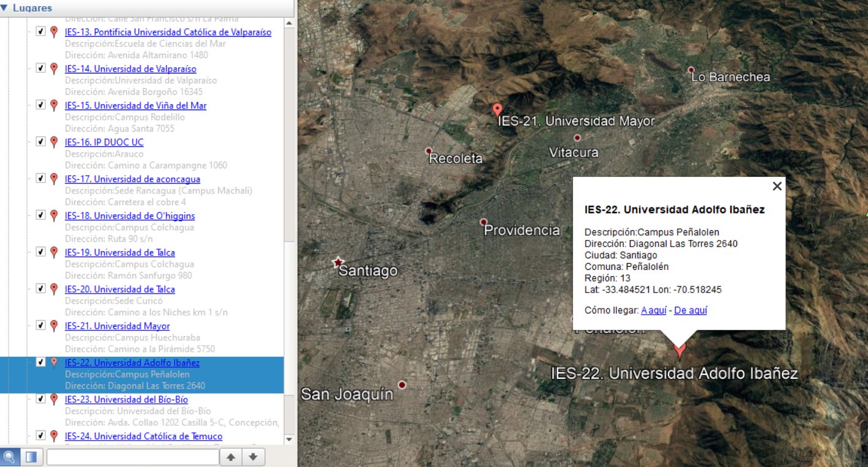Open the 'De aquí' directions link

(x=690, y=310)
